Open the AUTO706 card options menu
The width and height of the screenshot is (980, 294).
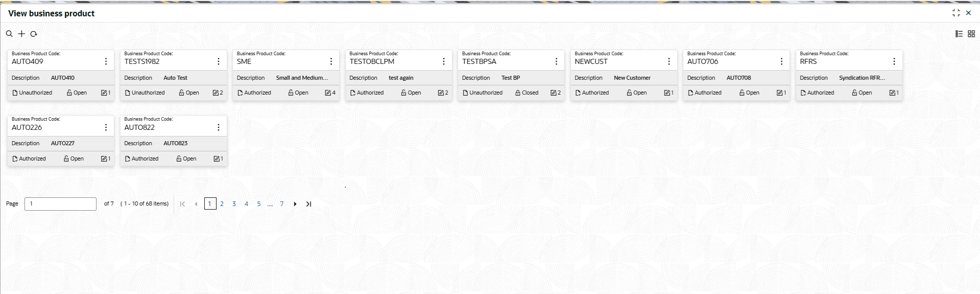click(x=781, y=61)
